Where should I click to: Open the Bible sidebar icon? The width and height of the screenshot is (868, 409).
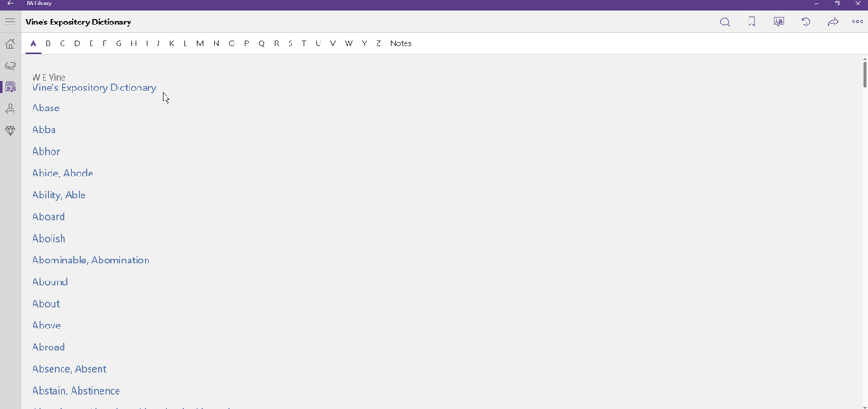click(x=10, y=65)
